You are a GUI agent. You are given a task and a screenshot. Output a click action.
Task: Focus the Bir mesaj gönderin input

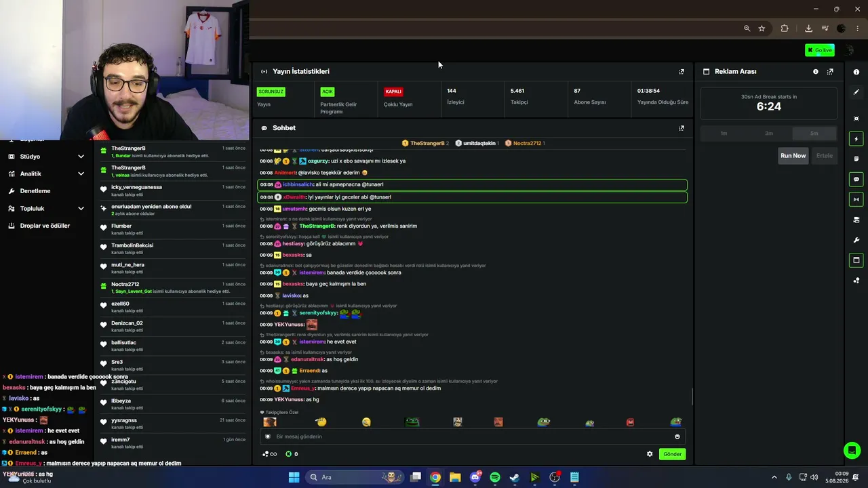coord(471,436)
